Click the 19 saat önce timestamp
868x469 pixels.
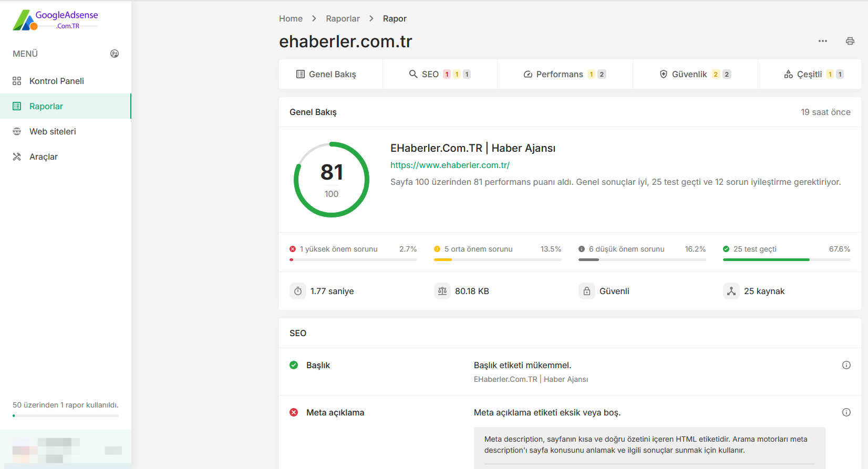[825, 112]
